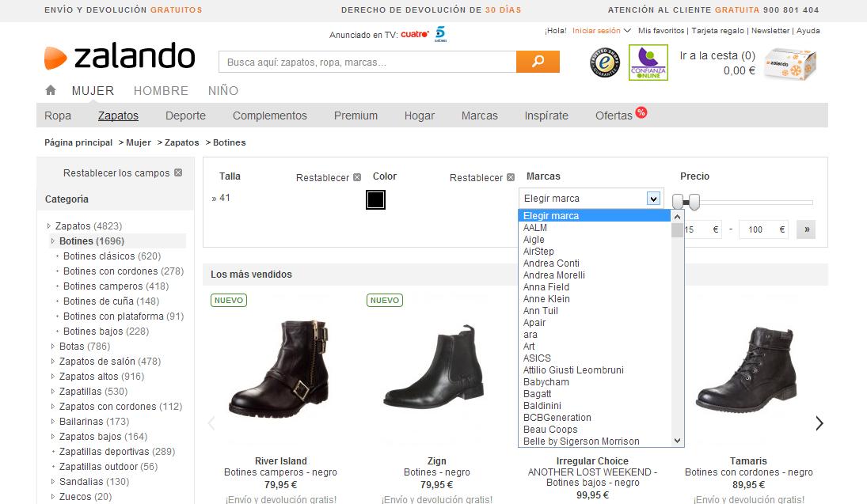This screenshot has width=867, height=504.
Task: Click the home icon beside MUJER
Action: pos(51,90)
